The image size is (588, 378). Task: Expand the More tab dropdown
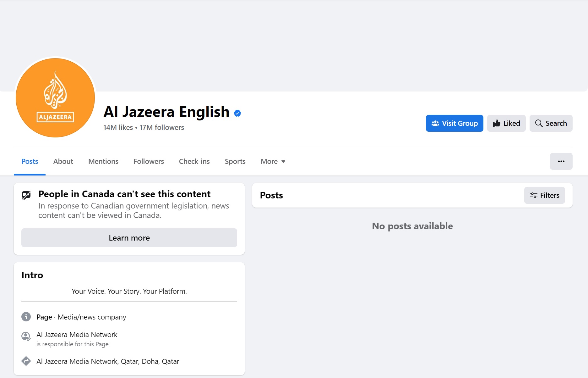[x=273, y=161]
